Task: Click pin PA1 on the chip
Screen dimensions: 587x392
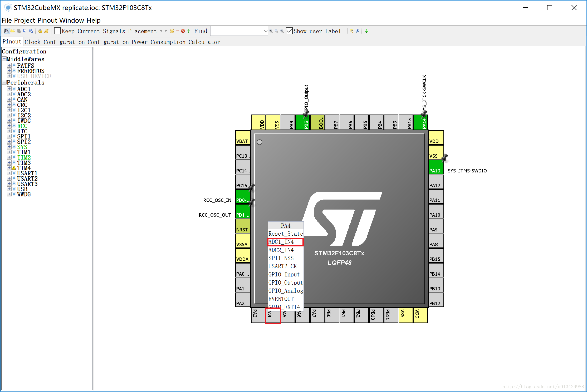Action: (x=243, y=285)
